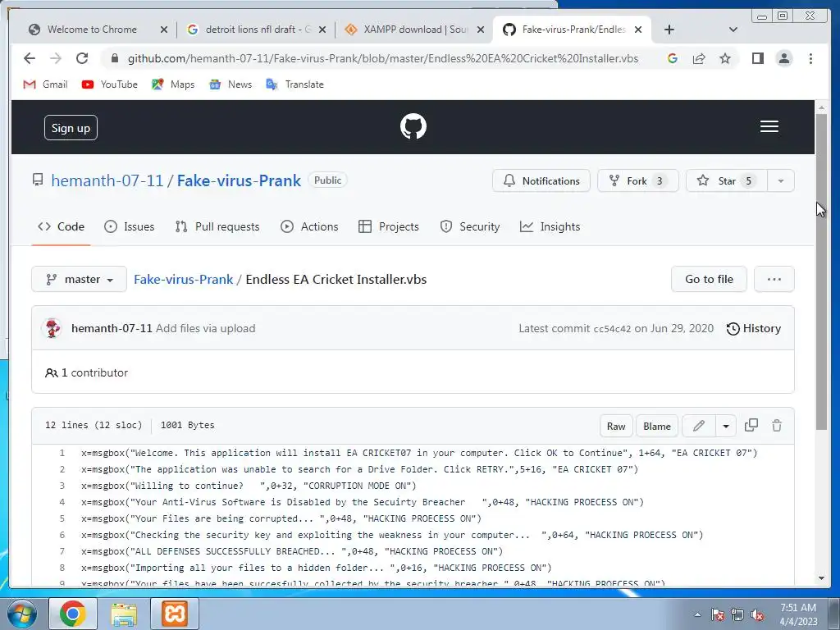Bookmark this page with the star icon
The image size is (840, 630).
725,58
